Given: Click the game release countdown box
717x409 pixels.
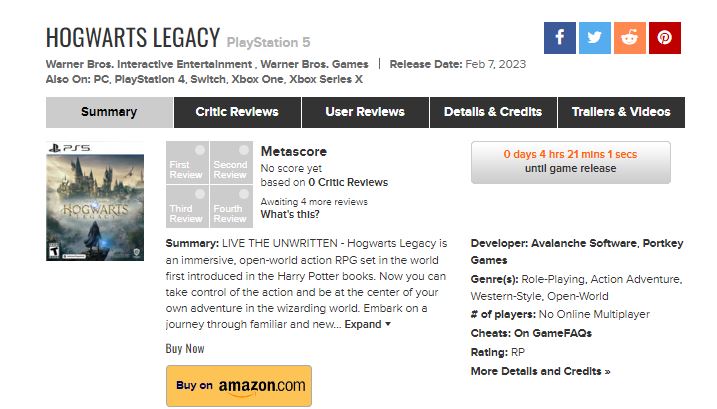Looking at the screenshot, I should point(570,162).
